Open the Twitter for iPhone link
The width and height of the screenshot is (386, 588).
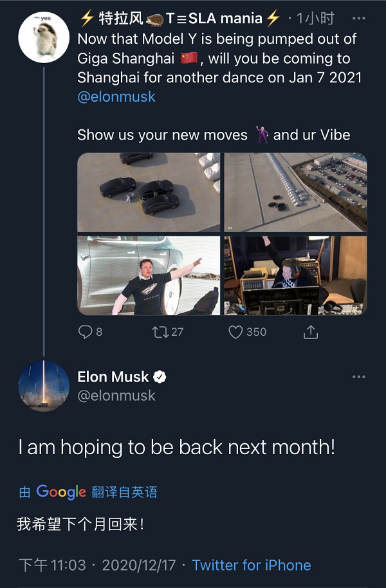(x=252, y=565)
